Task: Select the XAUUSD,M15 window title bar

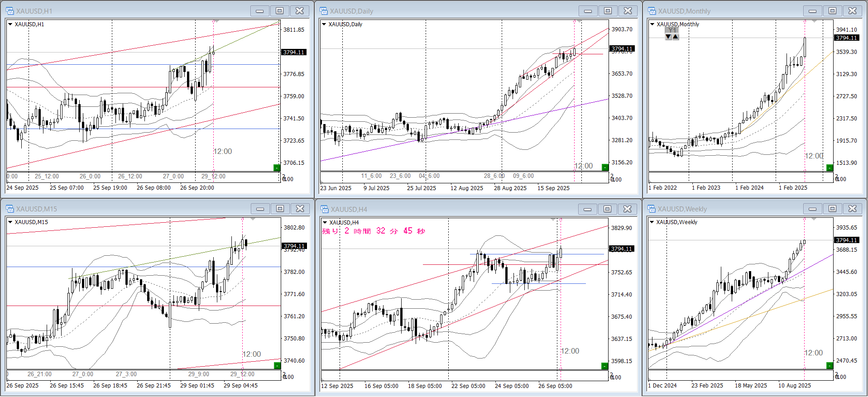Action: [x=136, y=209]
